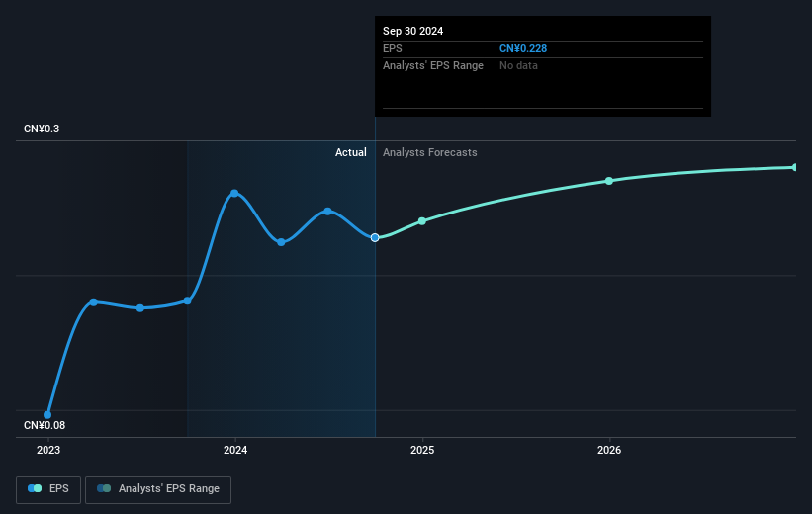The image size is (812, 514).
Task: Toggle the Analysts' EPS Range legend
Action: coord(158,489)
